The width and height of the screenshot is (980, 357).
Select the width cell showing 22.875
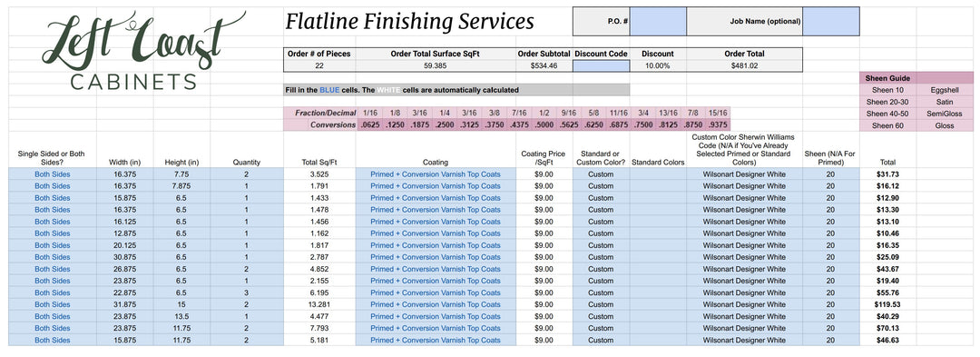(125, 293)
